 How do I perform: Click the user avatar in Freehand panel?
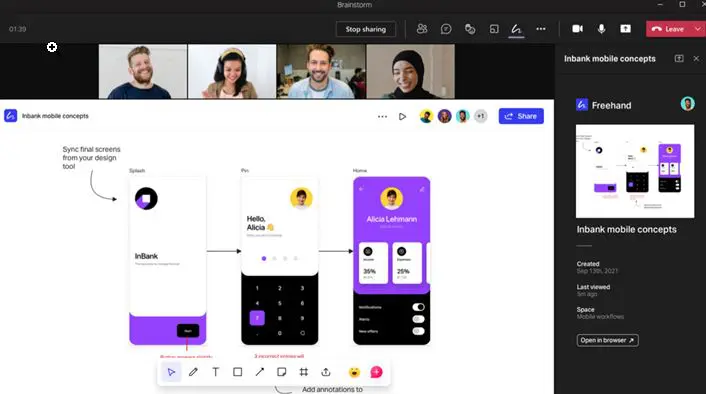point(687,104)
